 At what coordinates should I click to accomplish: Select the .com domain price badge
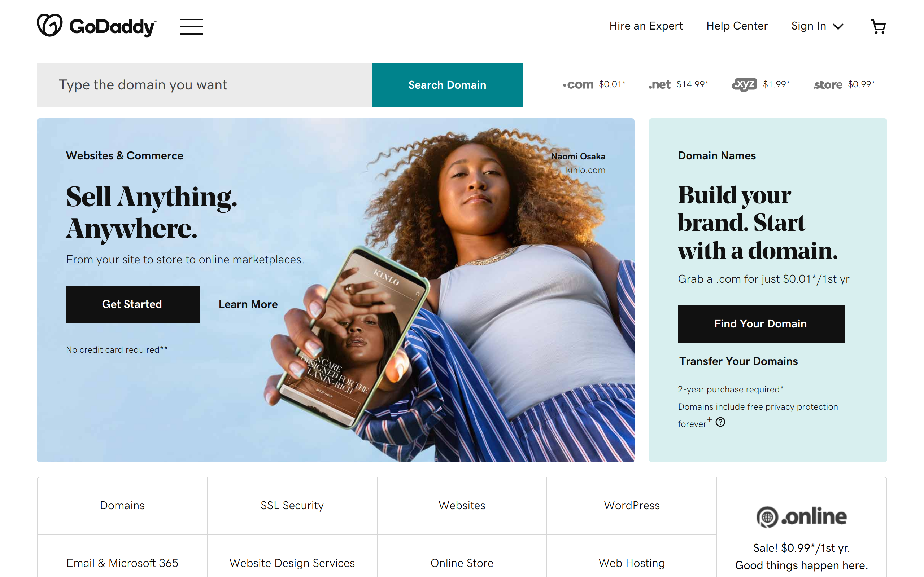click(x=594, y=84)
